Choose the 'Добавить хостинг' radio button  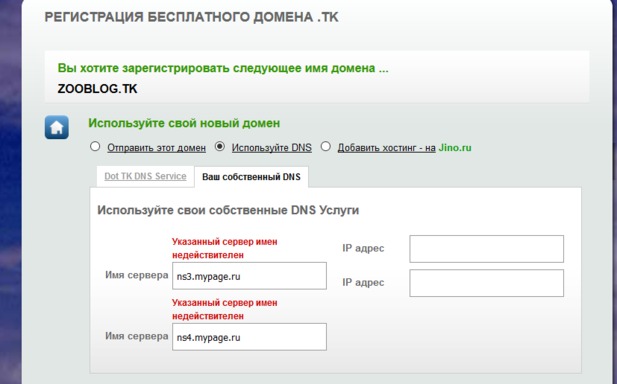tap(325, 147)
